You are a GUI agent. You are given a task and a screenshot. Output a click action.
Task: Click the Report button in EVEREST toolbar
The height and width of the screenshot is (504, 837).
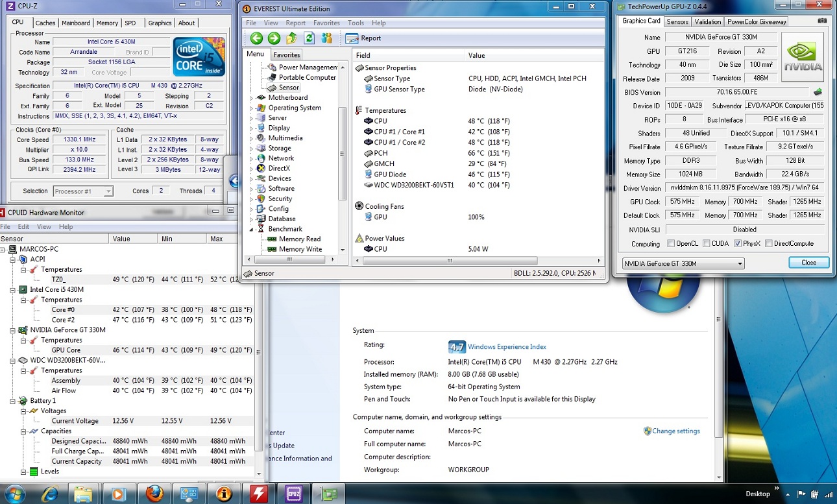[363, 38]
